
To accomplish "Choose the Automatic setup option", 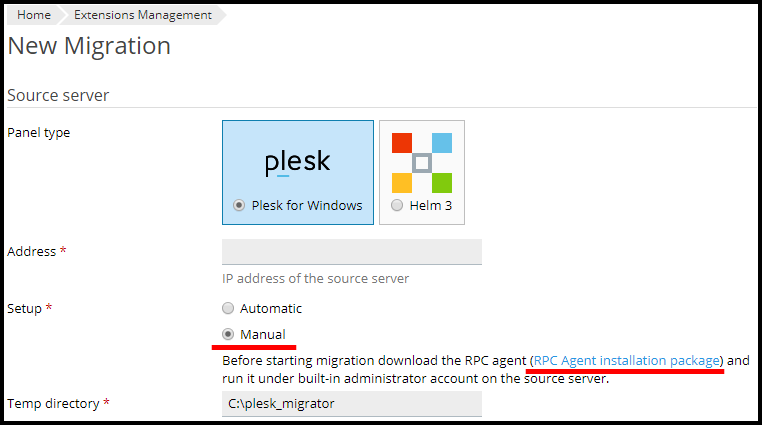I will [x=228, y=309].
